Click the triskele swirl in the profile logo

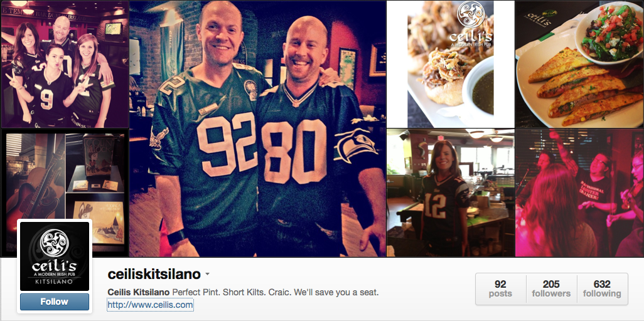pos(54,243)
